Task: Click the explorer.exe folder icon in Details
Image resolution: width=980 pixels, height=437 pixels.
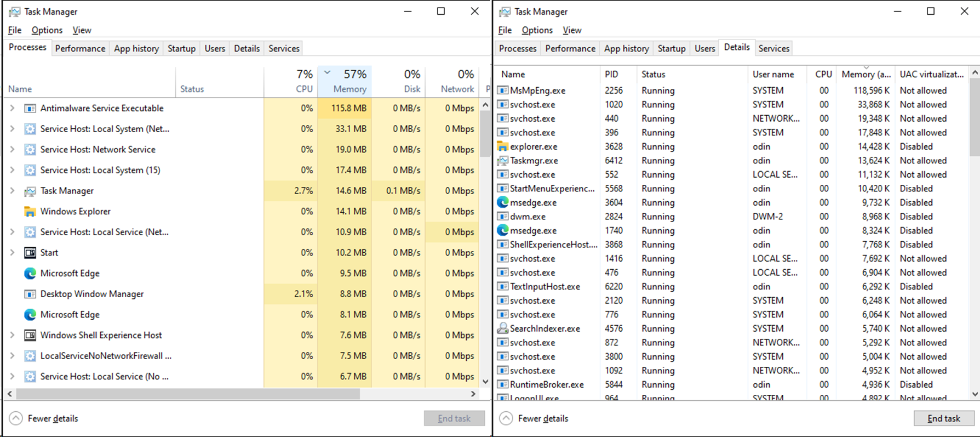Action: coord(502,146)
